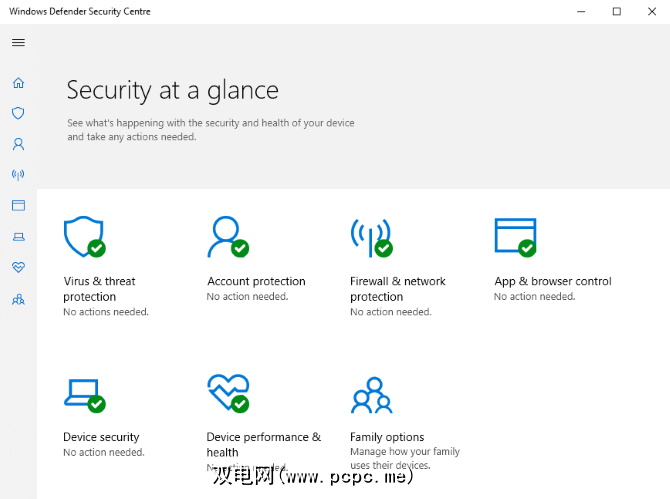
Task: Click the large Virus & threat shield icon
Action: (82, 236)
